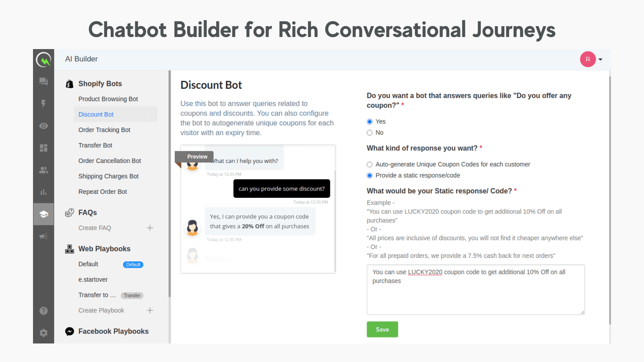Open the eye visitor-tracking panel
Viewport: 644px width, 362px height.
coord(43,125)
